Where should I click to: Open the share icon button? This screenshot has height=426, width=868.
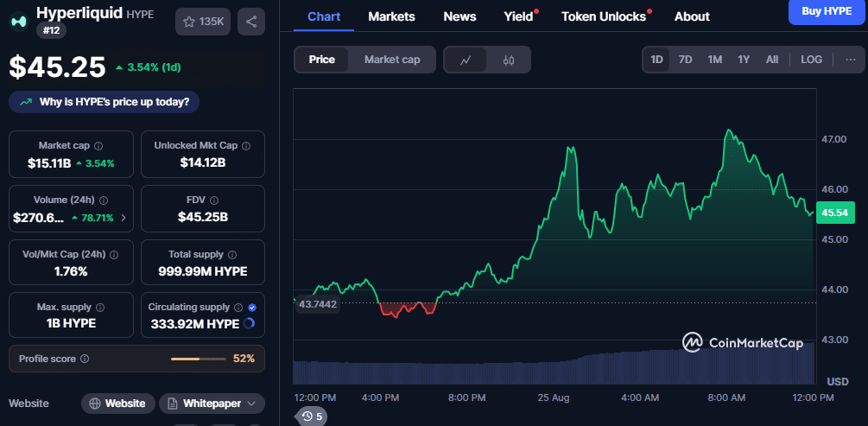pyautogui.click(x=251, y=22)
